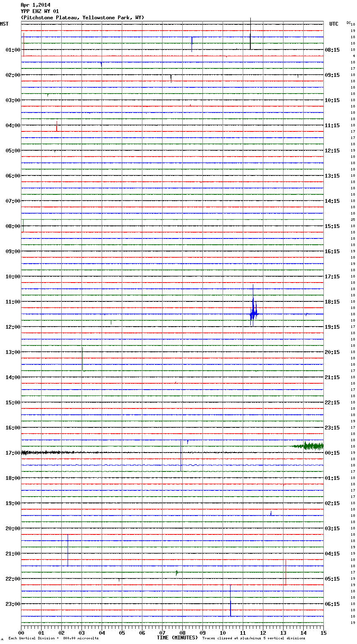Click the station code 'YPP EHZ WY 01'
The width and height of the screenshot is (357, 644).
coord(40,11)
